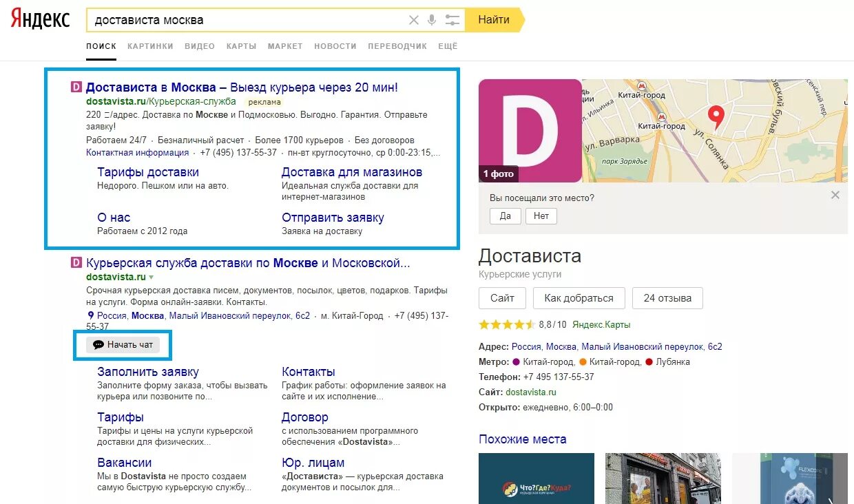The image size is (854, 504).
Task: Open the Контакты sitelink
Action: pyautogui.click(x=309, y=372)
